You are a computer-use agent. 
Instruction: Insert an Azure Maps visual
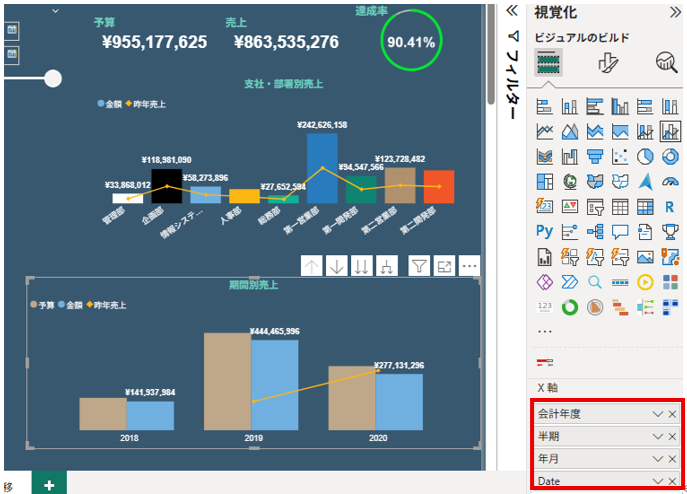(645, 181)
